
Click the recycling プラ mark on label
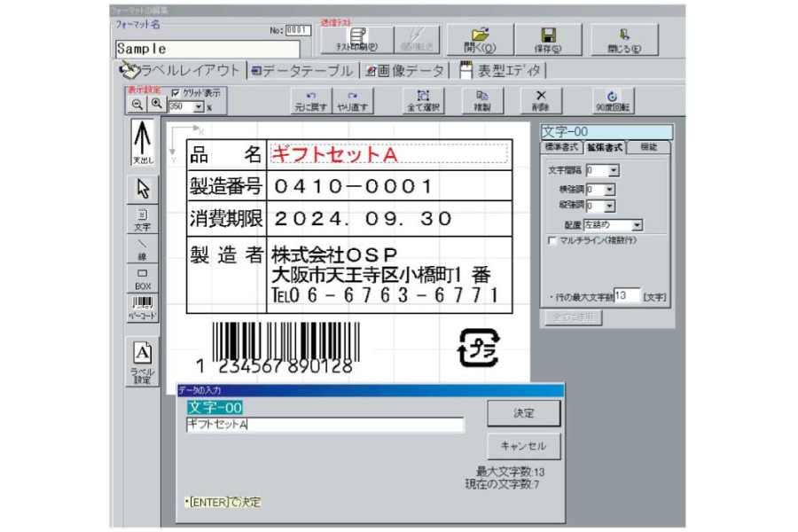pos(479,348)
